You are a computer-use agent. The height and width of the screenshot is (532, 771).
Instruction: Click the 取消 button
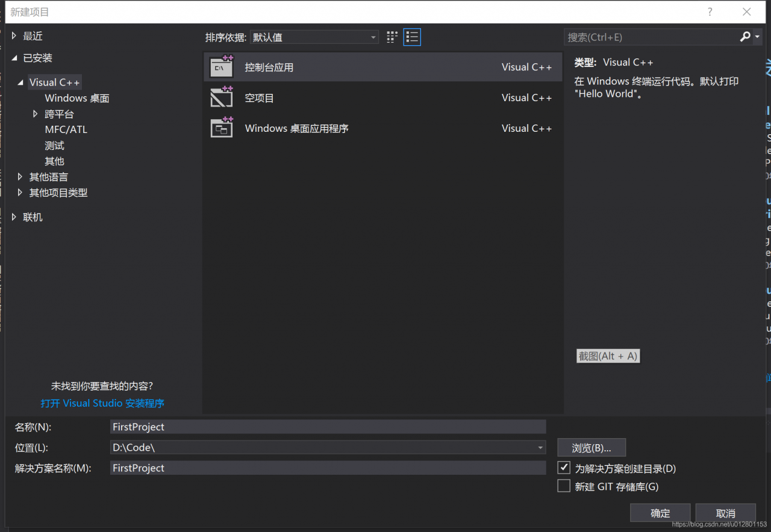point(726,513)
